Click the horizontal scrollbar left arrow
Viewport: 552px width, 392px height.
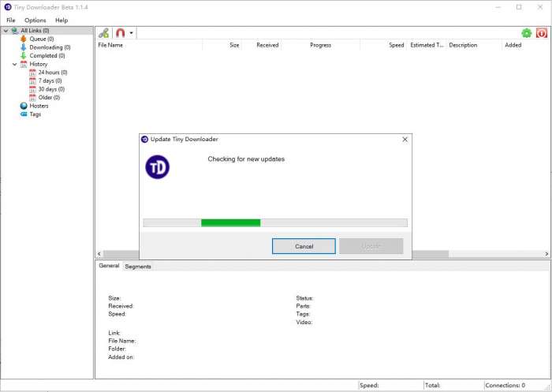coord(99,254)
